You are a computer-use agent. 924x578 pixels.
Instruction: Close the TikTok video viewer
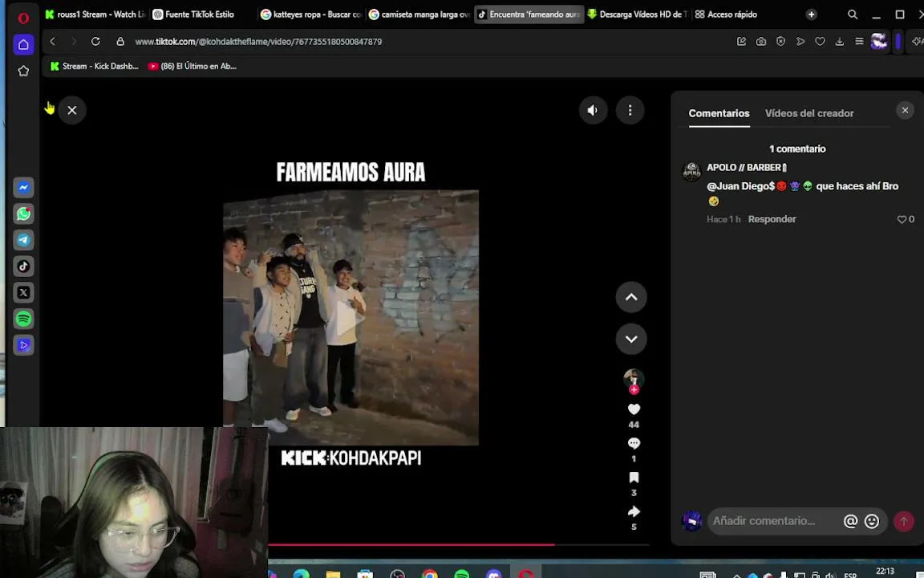pyautogui.click(x=72, y=110)
